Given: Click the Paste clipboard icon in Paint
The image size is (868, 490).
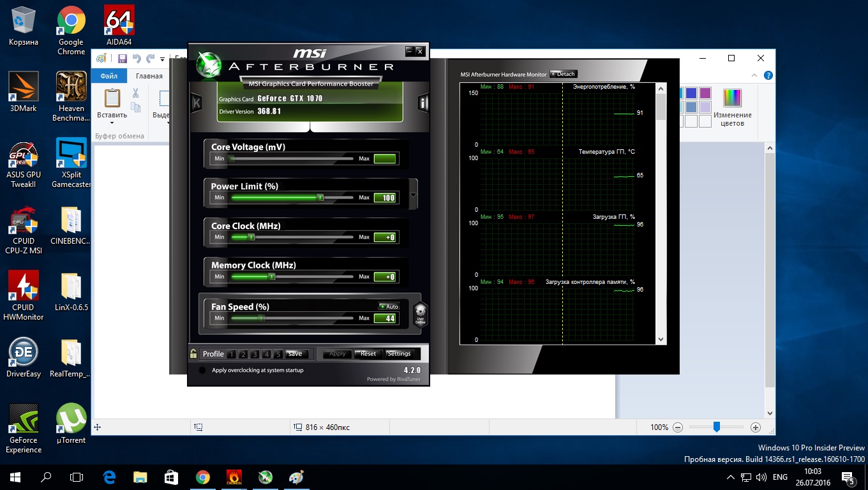Looking at the screenshot, I should [x=112, y=98].
